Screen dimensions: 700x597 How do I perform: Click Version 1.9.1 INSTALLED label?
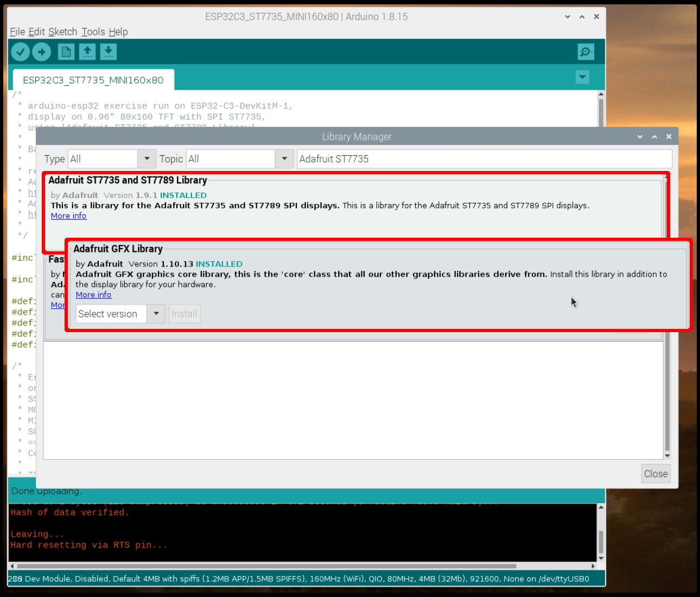[155, 195]
